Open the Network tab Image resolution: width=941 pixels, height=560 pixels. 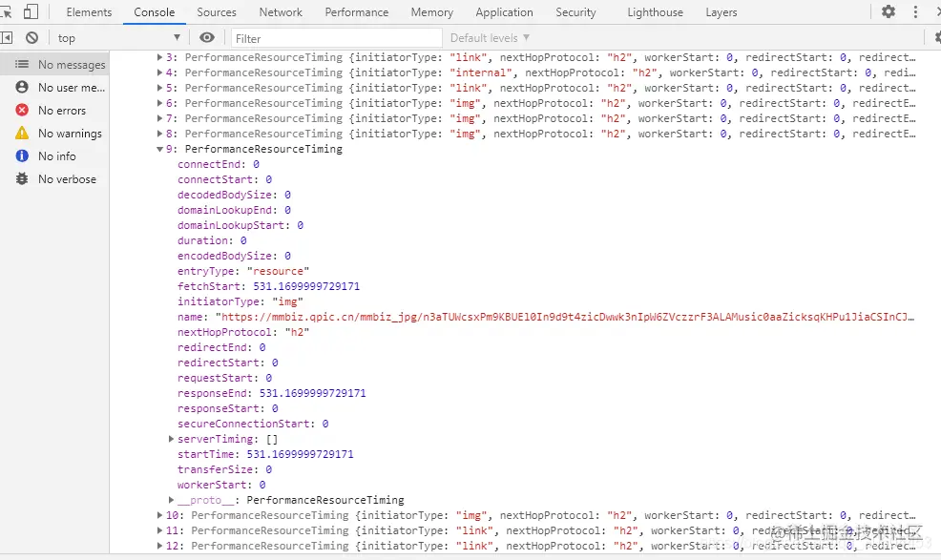pos(281,12)
